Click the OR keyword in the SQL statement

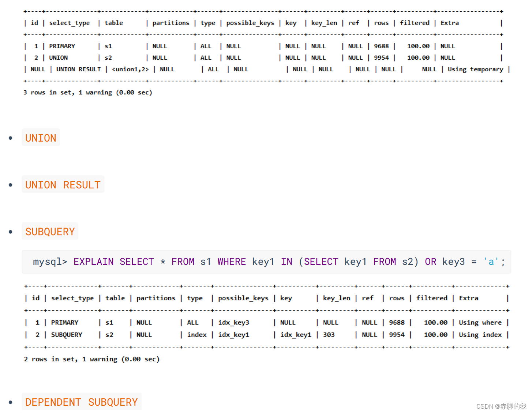tap(431, 262)
